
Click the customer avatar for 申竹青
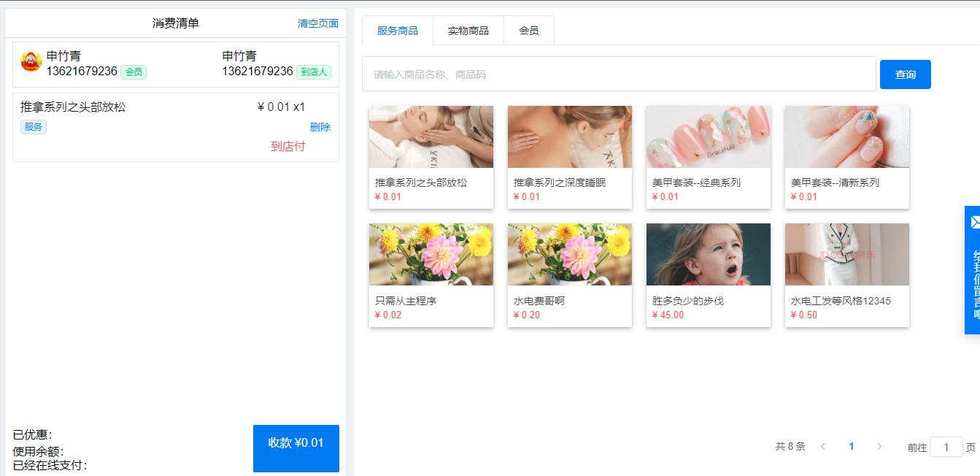point(31,61)
